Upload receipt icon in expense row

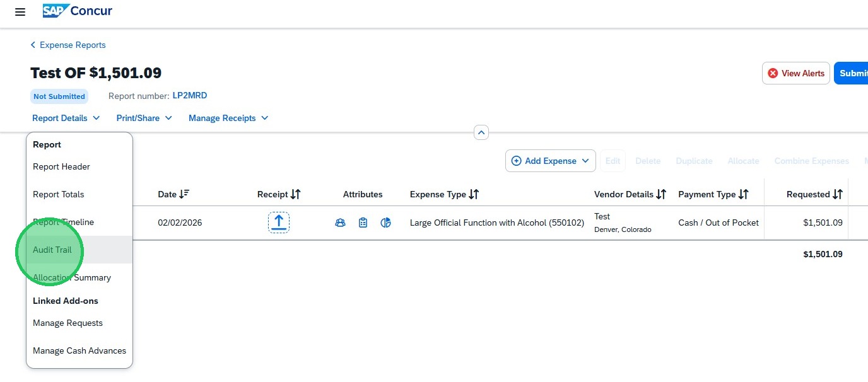pos(279,223)
